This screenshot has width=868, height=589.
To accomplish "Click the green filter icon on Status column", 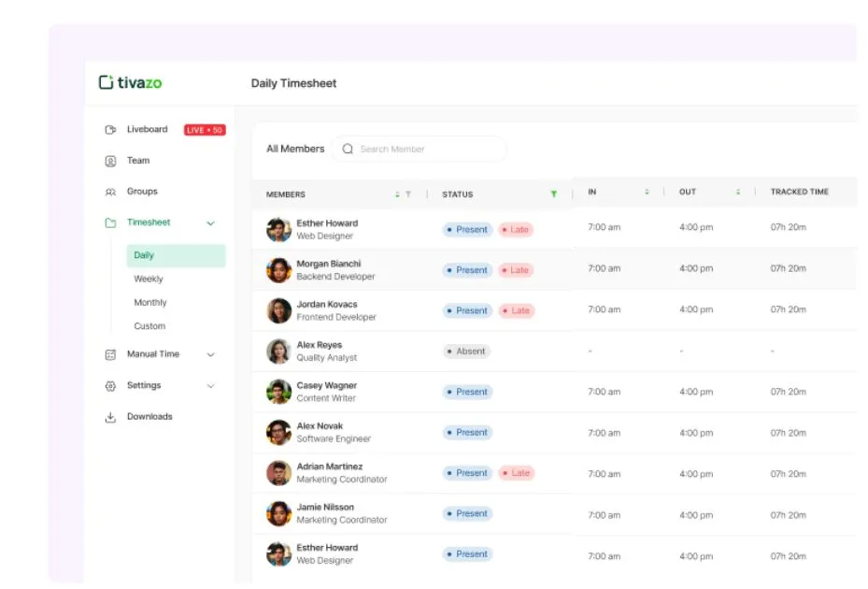I will 554,194.
